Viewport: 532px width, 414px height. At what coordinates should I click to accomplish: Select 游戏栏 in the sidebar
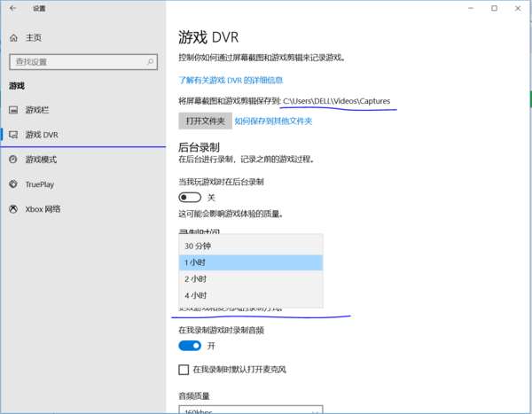pyautogui.click(x=82, y=110)
